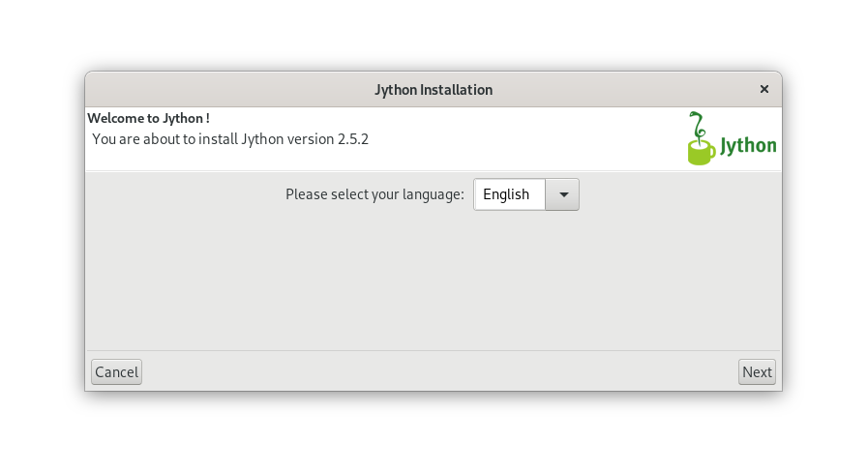Cancel the Jython installation

(116, 371)
